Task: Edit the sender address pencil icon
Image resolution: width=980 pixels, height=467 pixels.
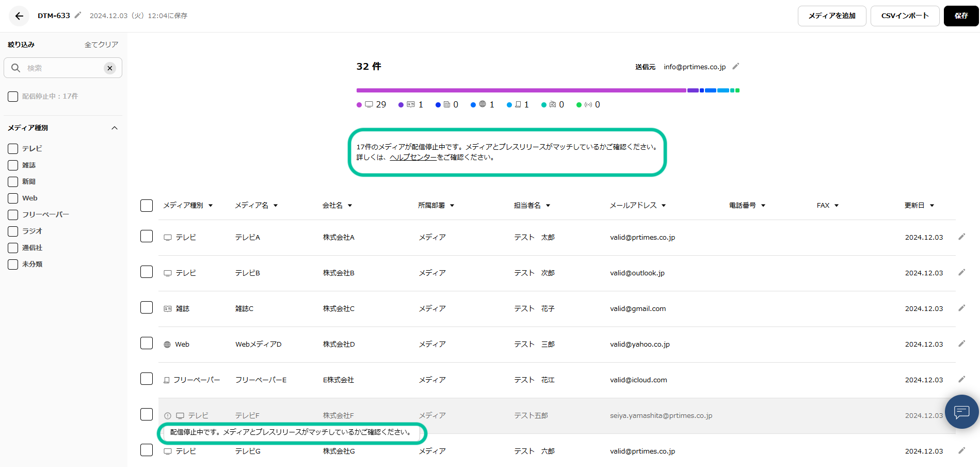Action: click(x=736, y=66)
